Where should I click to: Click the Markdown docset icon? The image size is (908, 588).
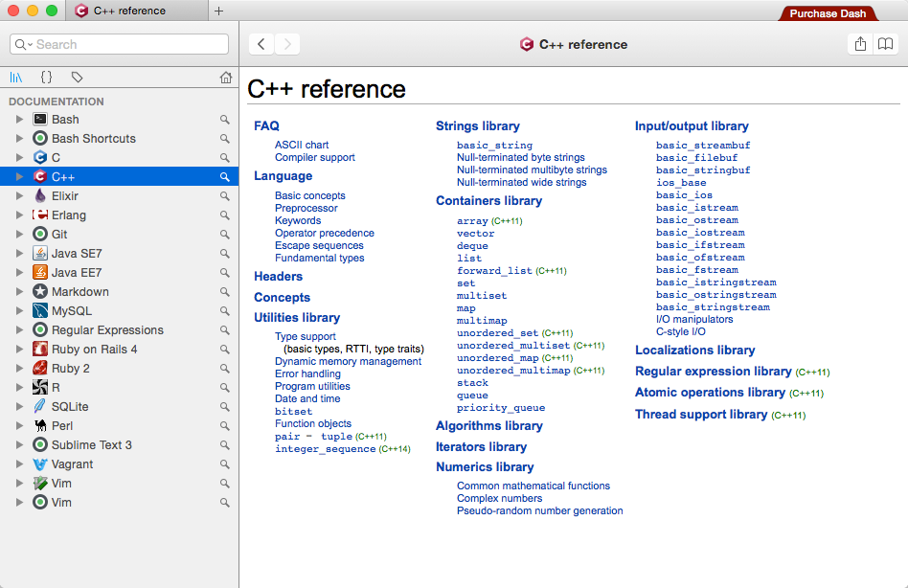[40, 292]
